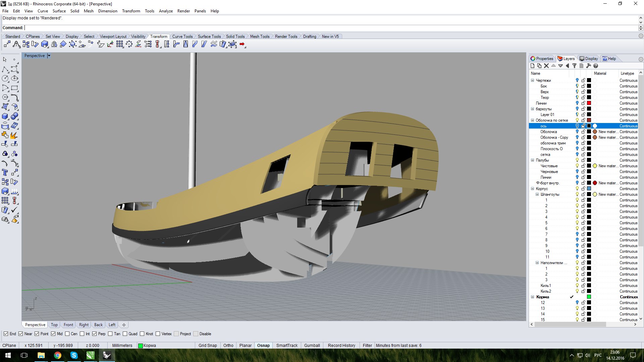Open the Surface menu
Image resolution: width=644 pixels, height=362 pixels.
click(59, 11)
